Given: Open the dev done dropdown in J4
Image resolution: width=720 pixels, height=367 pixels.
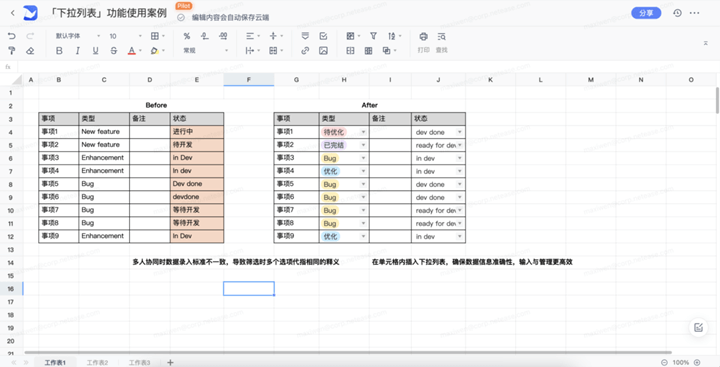Looking at the screenshot, I should coord(459,132).
